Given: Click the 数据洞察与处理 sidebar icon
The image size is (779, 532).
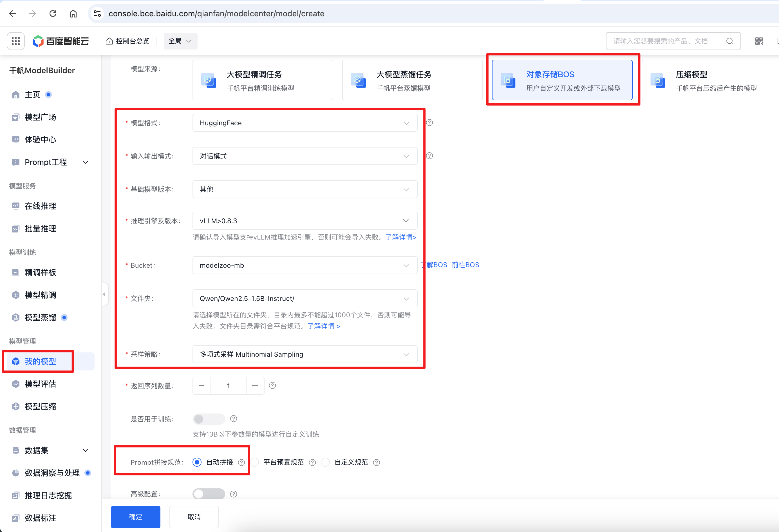Looking at the screenshot, I should [15, 473].
